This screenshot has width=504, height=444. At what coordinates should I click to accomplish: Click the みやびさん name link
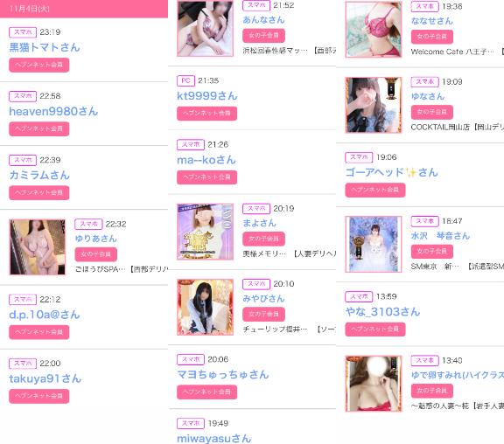[263, 298]
